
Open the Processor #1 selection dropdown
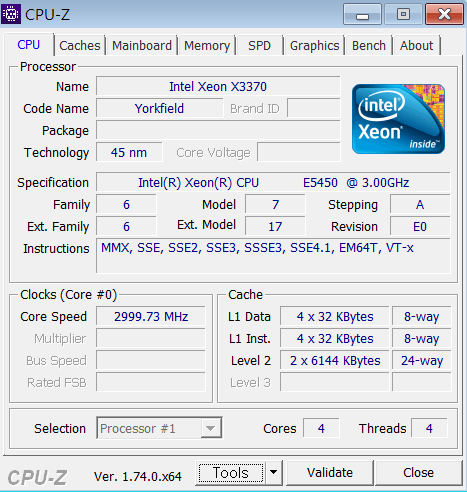coord(159,428)
